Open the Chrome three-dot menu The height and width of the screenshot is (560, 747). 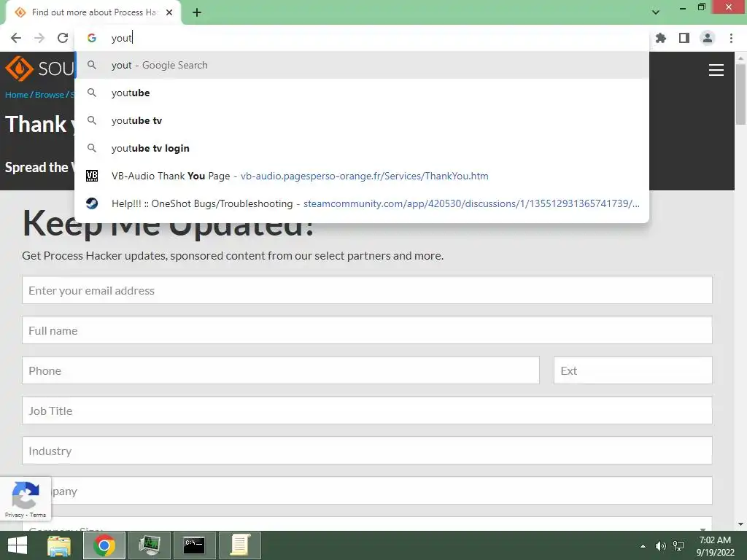coord(731,38)
